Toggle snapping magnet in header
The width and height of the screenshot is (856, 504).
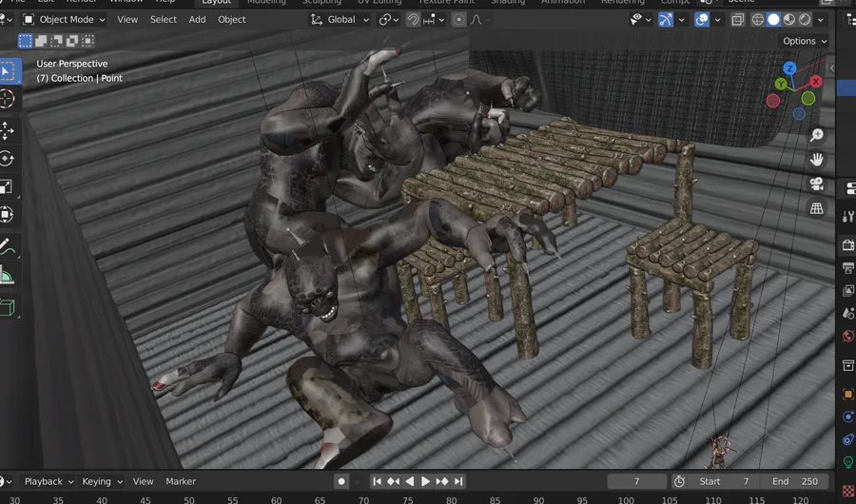click(x=413, y=19)
